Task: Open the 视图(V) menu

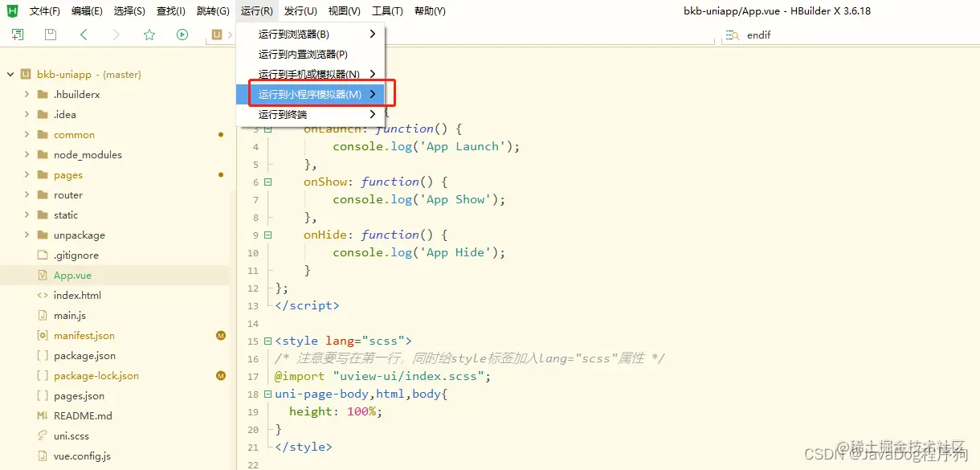Action: click(x=345, y=11)
